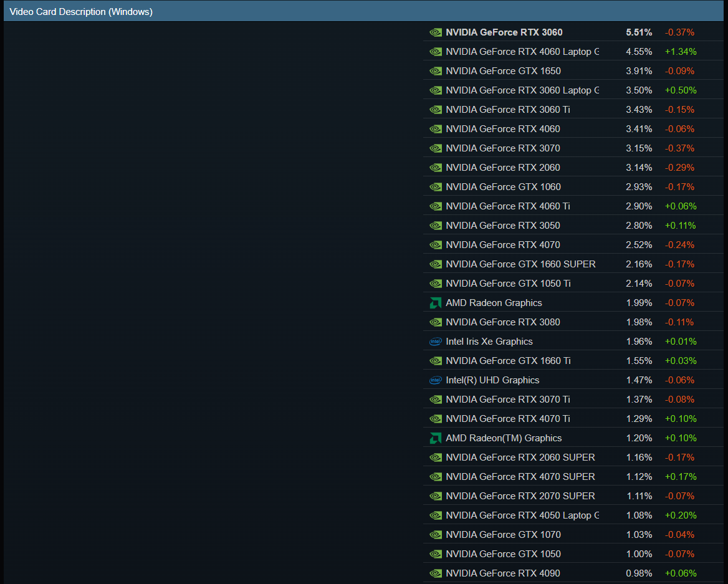Viewport: 728px width, 584px height.
Task: Click the NVIDIA logo beside RTX 4070 SUPER
Action: click(x=436, y=477)
